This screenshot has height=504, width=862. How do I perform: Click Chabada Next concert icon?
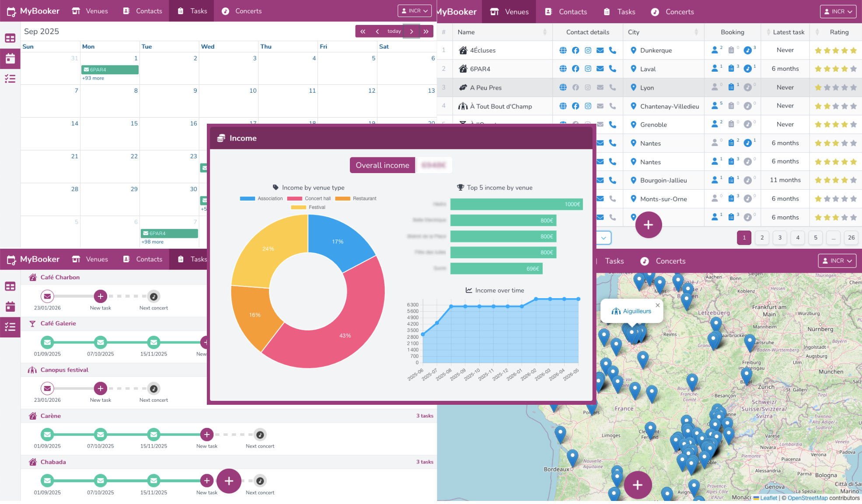pos(260,481)
